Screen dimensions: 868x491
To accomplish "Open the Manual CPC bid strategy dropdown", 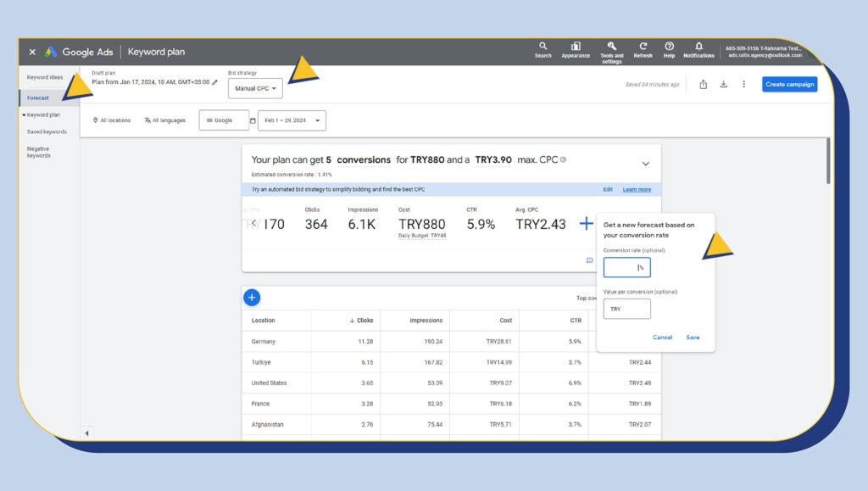I will [x=255, y=88].
